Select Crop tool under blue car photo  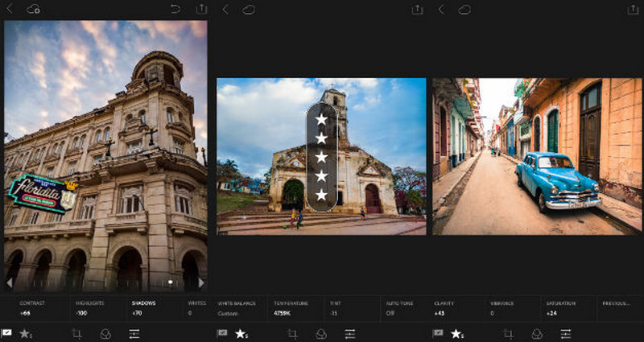(x=508, y=334)
